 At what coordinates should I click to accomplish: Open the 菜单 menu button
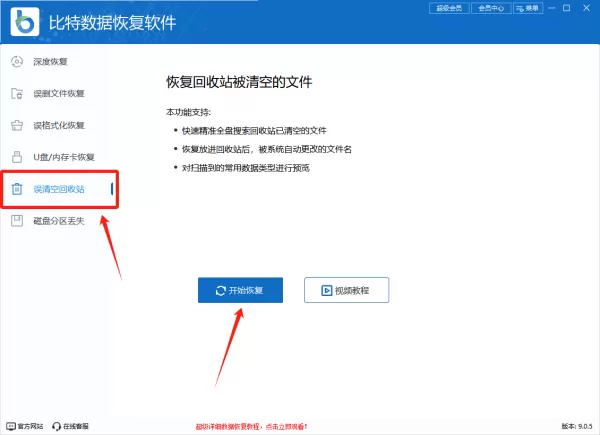[x=528, y=8]
